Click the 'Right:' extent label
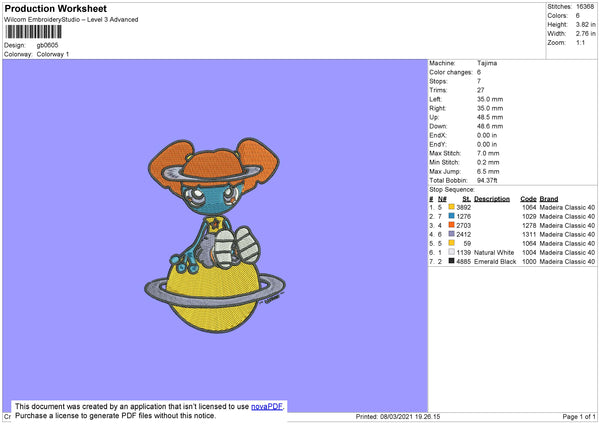Screen dimensions: 600x424 [437, 108]
